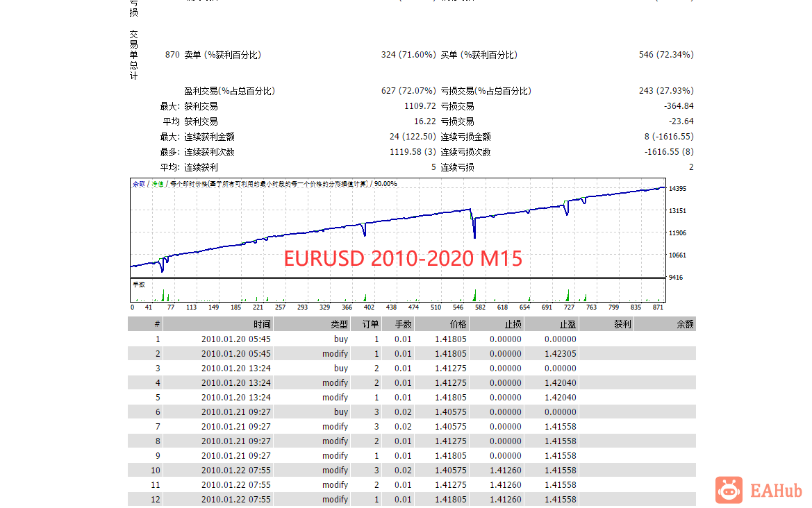Click stop-loss 1.41260 in row 10

[506, 471]
